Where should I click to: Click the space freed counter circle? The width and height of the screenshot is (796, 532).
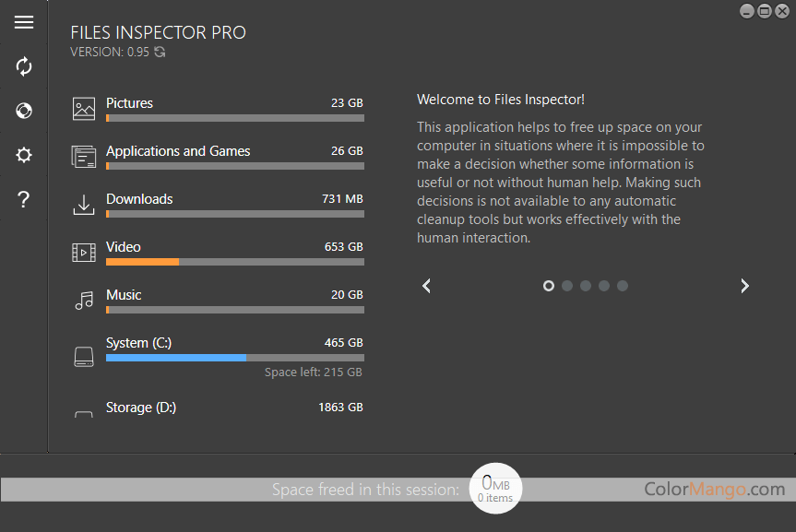click(x=495, y=489)
